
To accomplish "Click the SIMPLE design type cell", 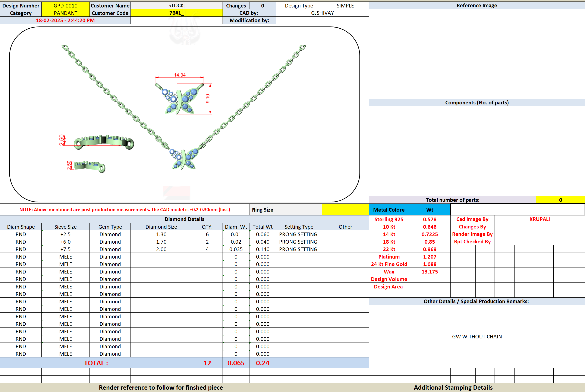I will point(345,6).
